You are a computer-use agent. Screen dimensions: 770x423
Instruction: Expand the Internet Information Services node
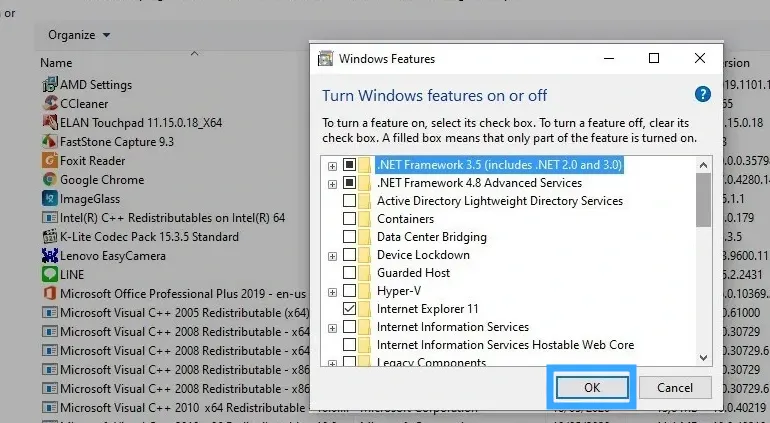(332, 328)
